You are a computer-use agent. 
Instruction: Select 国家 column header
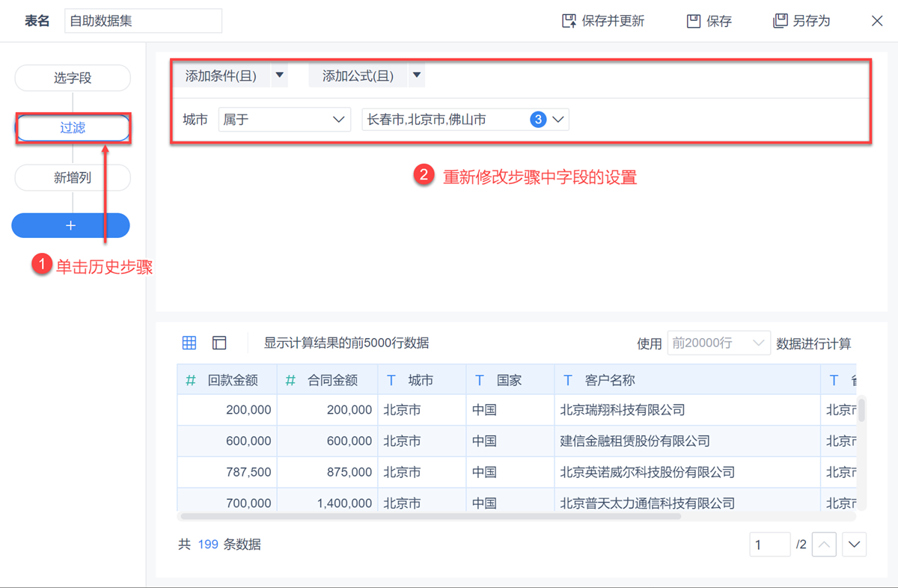point(510,380)
